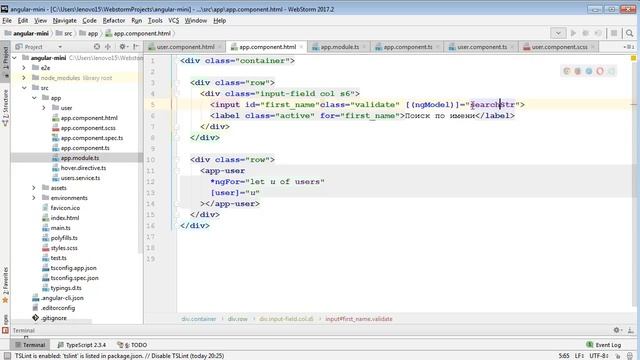
Task: Open first browser preview icon in editor
Action: pyautogui.click(x=567, y=71)
